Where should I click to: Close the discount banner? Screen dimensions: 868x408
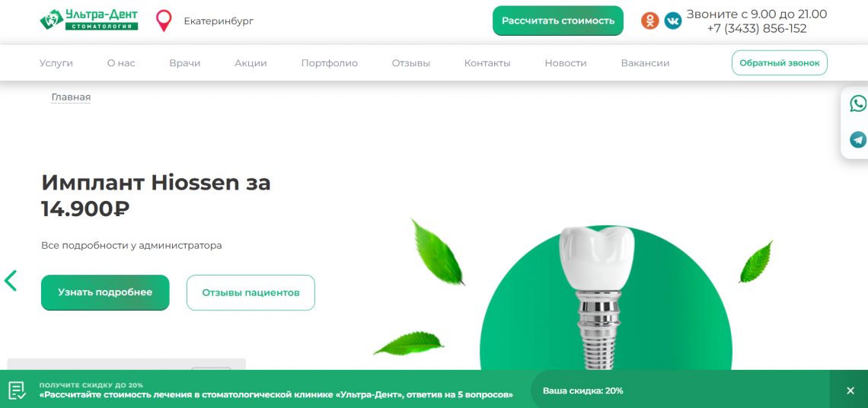(x=850, y=390)
